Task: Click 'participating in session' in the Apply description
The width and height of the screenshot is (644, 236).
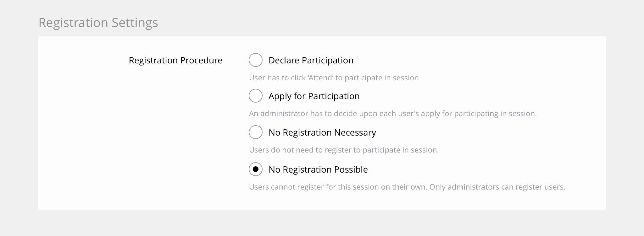Action: (x=495, y=114)
